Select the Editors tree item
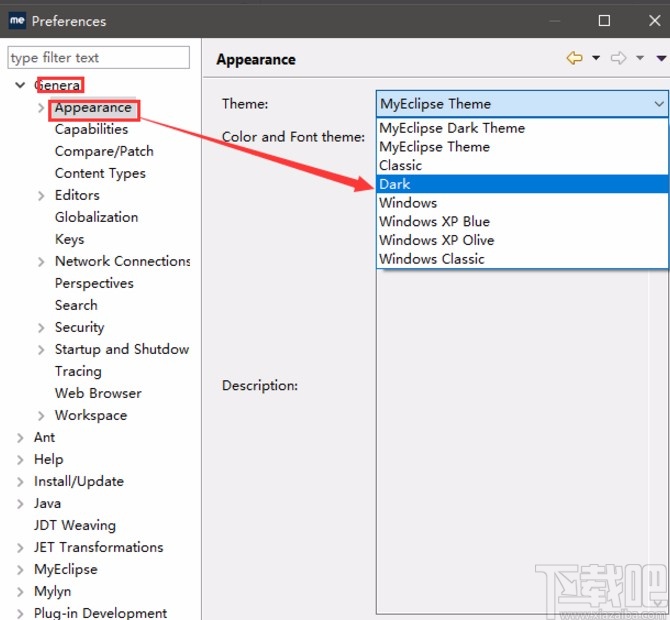The width and height of the screenshot is (670, 620). 77,195
